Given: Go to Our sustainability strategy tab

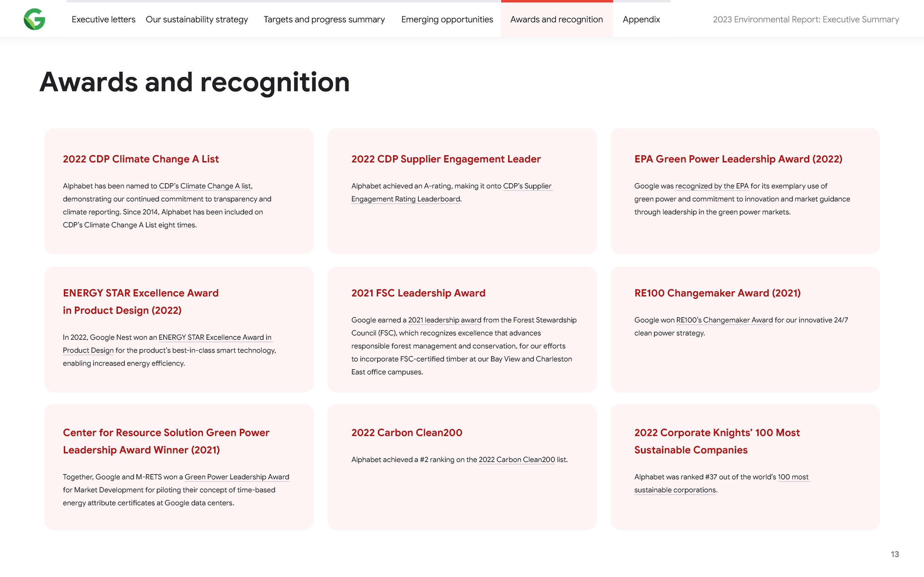Looking at the screenshot, I should click(197, 19).
